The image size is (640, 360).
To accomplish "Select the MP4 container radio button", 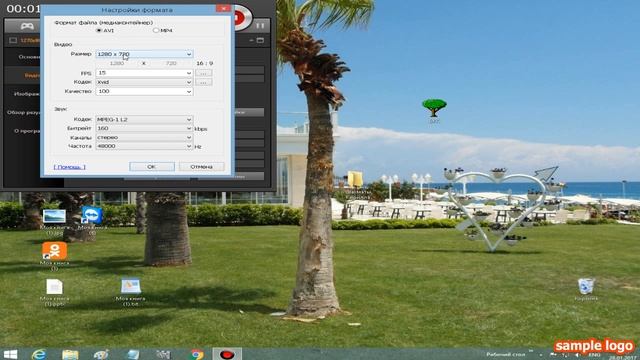I will coord(156,31).
